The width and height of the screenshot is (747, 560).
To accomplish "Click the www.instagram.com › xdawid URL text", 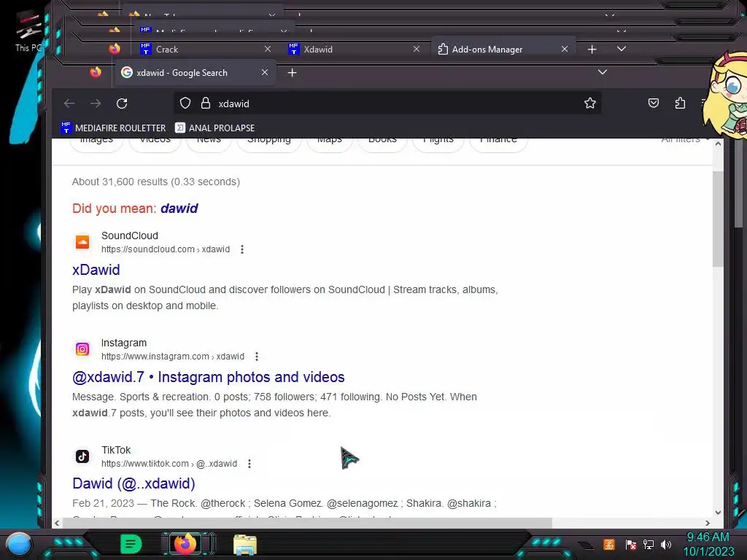I will coord(172,356).
